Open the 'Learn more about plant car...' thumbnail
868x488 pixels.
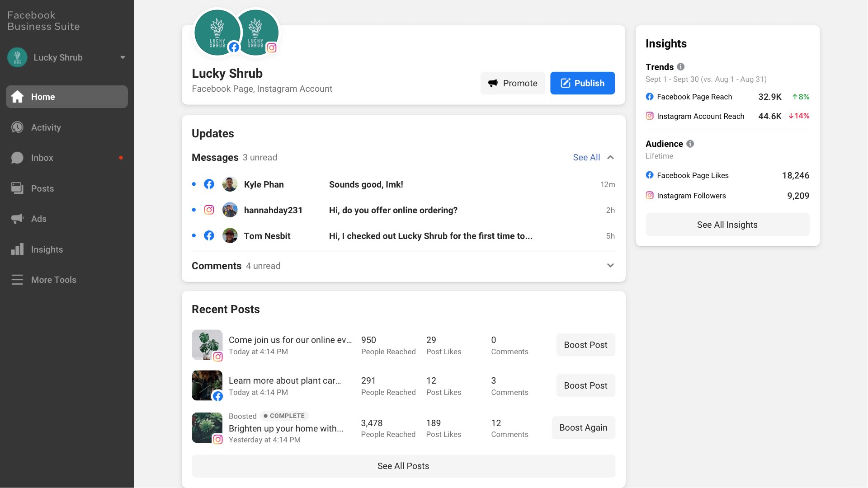(x=207, y=385)
